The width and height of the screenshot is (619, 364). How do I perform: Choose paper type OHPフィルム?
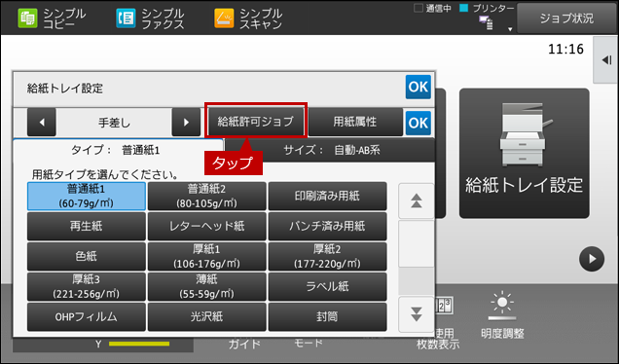pyautogui.click(x=87, y=316)
